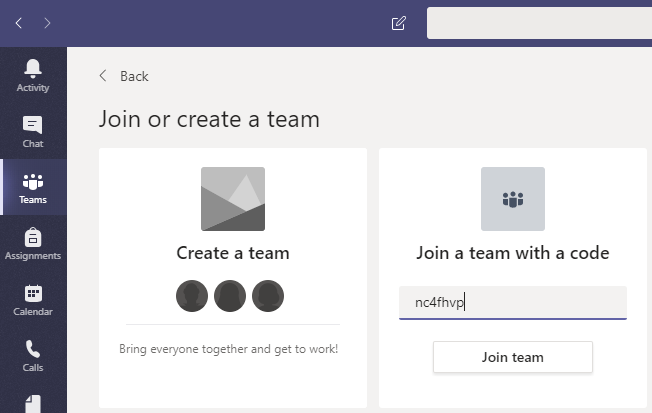The image size is (652, 413).
Task: Click the search bar at the top
Action: coord(539,23)
